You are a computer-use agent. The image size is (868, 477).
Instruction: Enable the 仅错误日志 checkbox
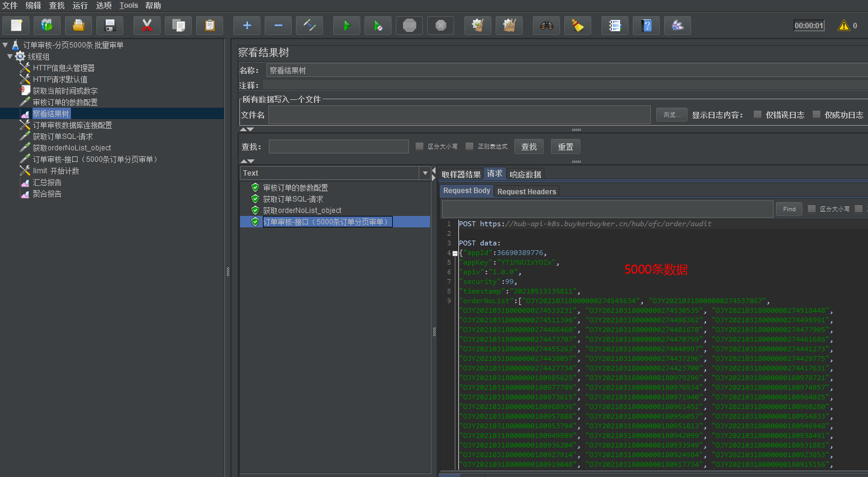click(x=757, y=114)
